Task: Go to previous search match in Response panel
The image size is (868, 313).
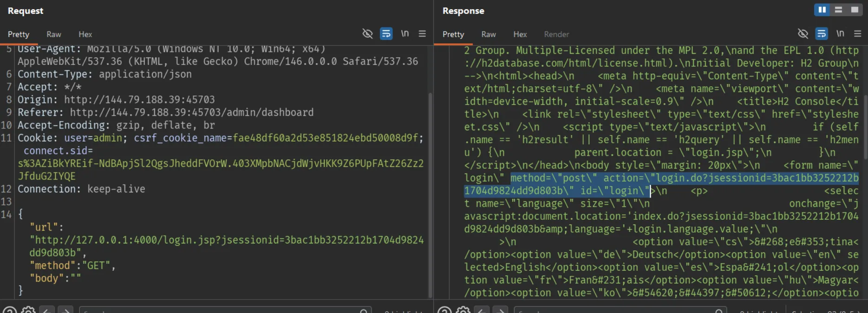Action: (482, 310)
